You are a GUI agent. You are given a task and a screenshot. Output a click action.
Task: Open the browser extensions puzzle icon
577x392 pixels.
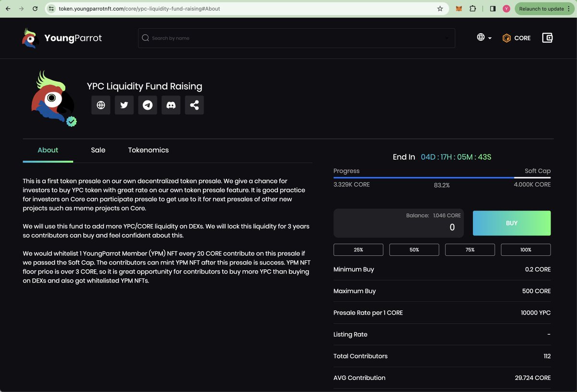coord(473,9)
